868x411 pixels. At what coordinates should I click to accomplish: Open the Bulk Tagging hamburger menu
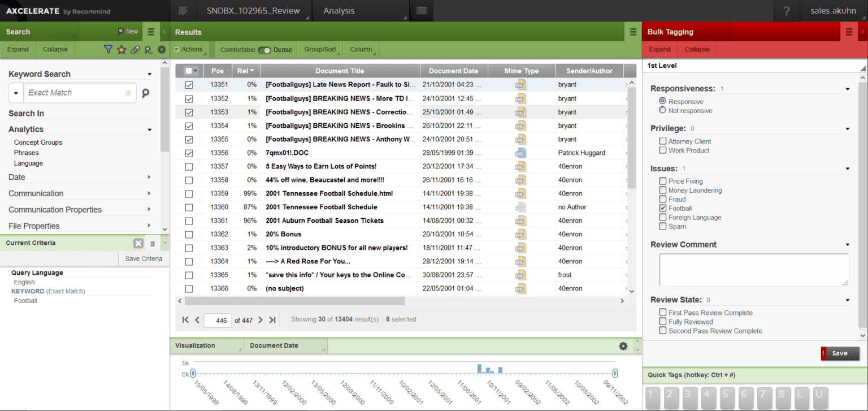(x=849, y=32)
